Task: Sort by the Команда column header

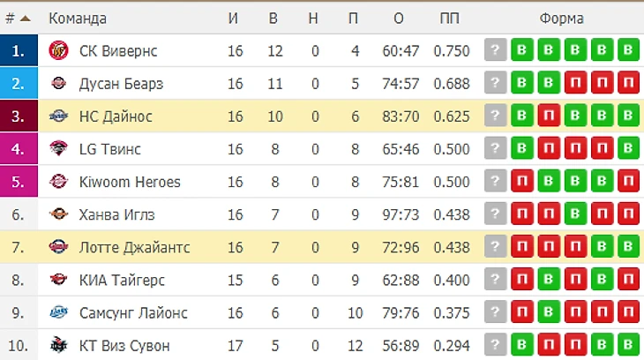Action: tap(78, 19)
